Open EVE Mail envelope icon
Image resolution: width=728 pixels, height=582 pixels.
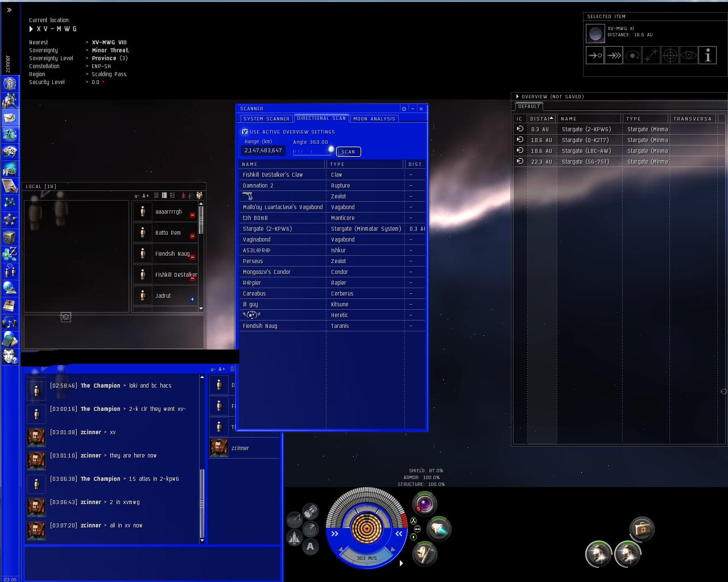click(10, 118)
